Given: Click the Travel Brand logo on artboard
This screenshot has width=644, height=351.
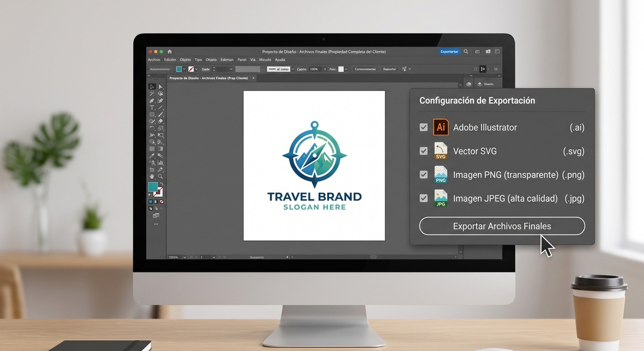Looking at the screenshot, I should pyautogui.click(x=315, y=166).
